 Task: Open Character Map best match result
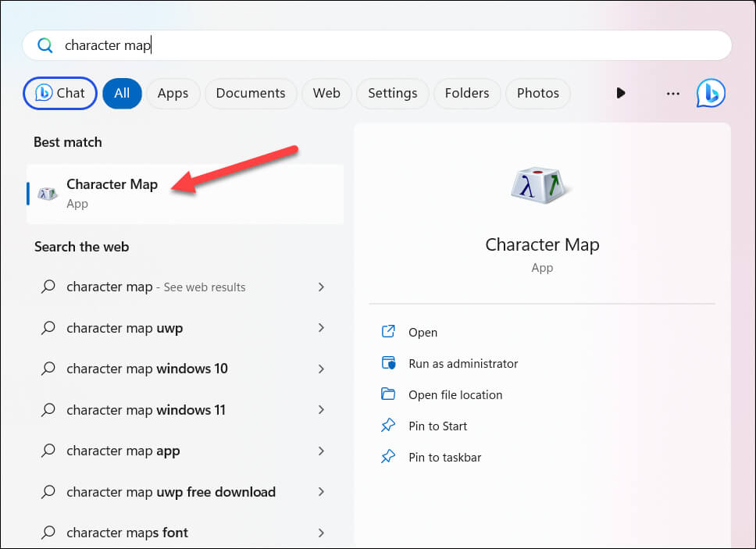[185, 194]
